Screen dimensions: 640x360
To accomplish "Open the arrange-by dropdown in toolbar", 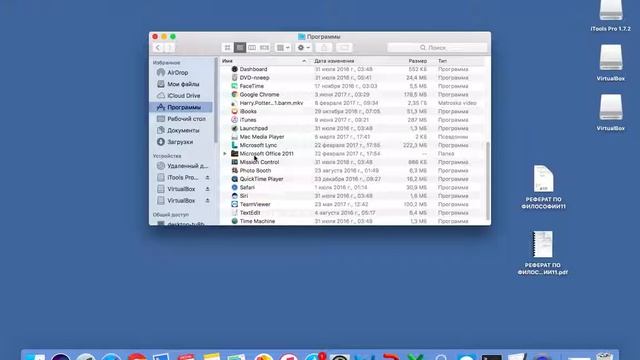I will pos(283,48).
